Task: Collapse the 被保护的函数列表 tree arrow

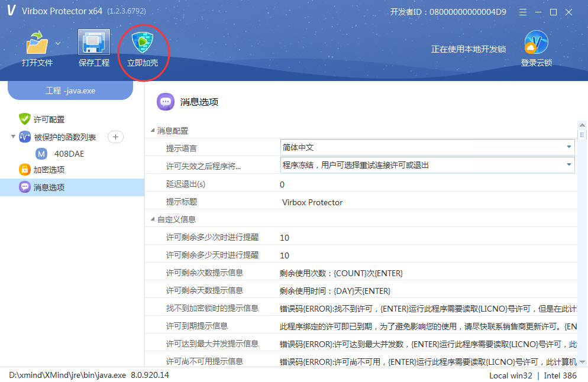Action: tap(13, 137)
